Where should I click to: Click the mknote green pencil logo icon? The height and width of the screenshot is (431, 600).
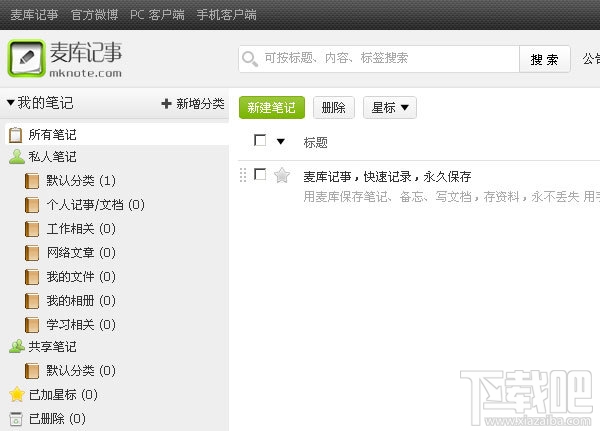click(26, 59)
